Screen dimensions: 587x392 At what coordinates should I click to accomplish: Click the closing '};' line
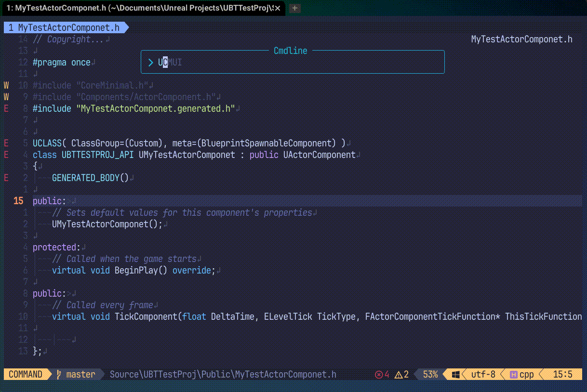click(38, 351)
